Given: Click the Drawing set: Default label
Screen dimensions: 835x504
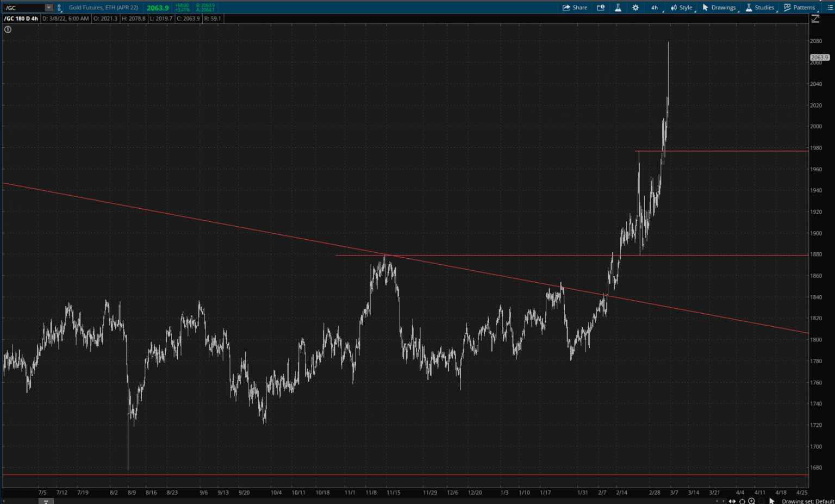Looking at the screenshot, I should click(x=808, y=501).
